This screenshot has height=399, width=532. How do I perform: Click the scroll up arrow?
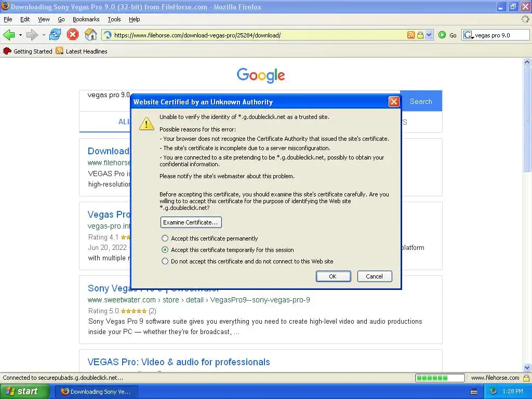[527, 62]
